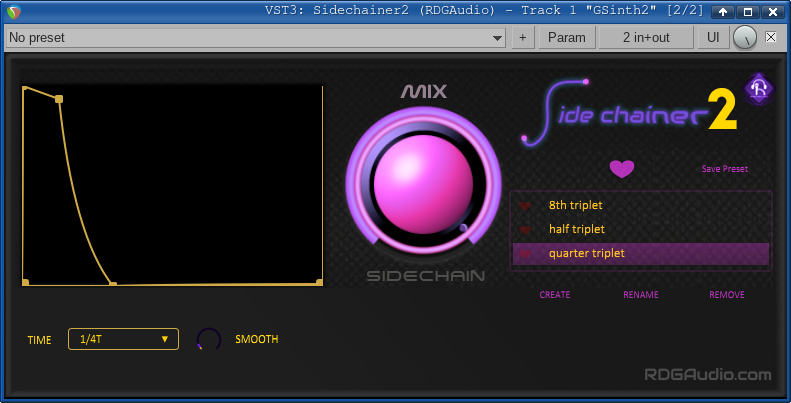Click the wet/dry knob in plugin header
Viewport: 791px width, 403px height.
[x=745, y=38]
